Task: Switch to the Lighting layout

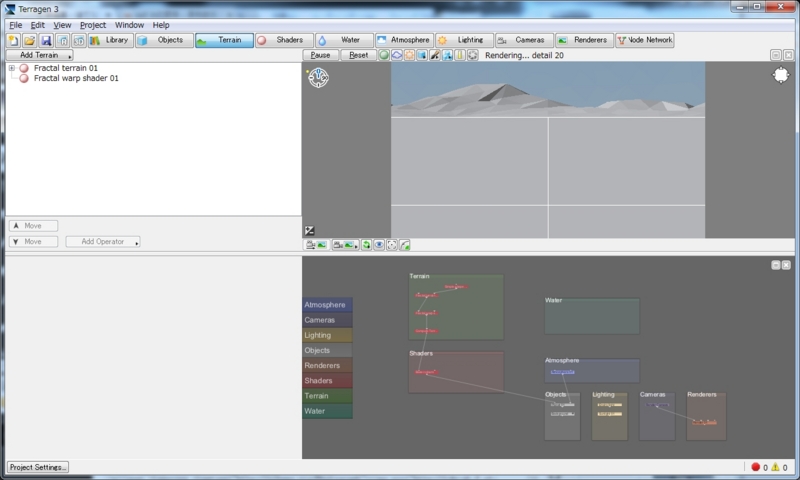Action: coord(464,40)
